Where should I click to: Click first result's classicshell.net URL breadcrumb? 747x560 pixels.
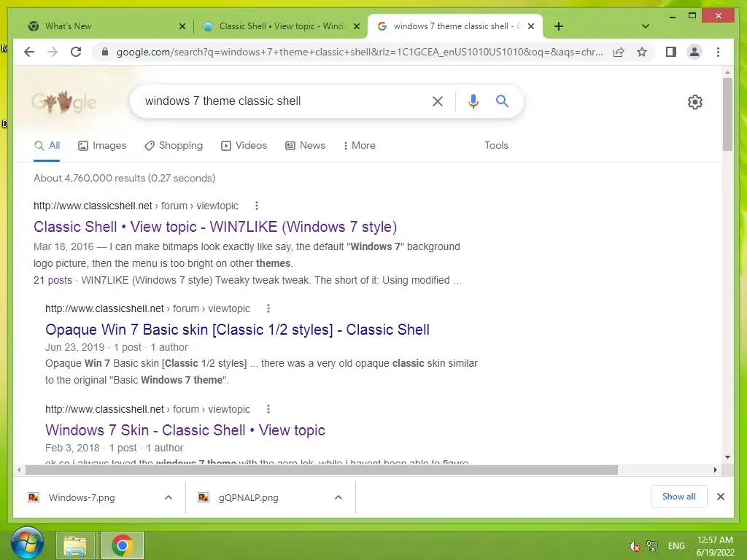136,206
